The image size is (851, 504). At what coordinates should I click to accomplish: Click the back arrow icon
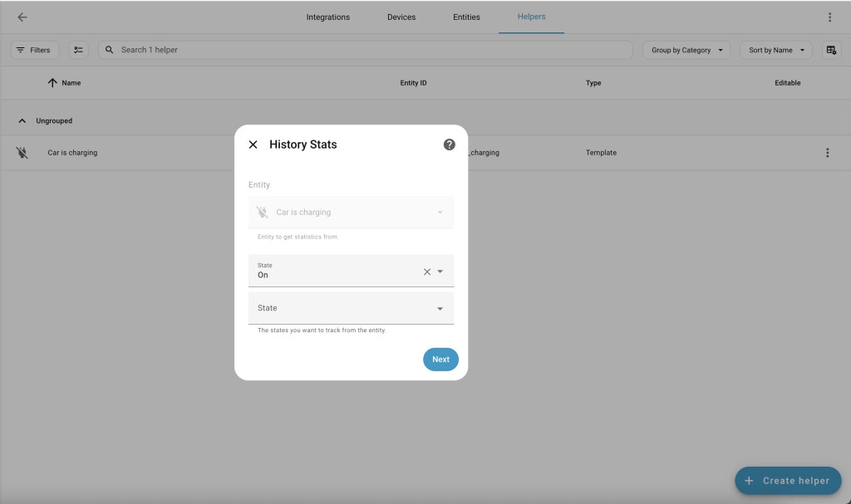tap(22, 17)
